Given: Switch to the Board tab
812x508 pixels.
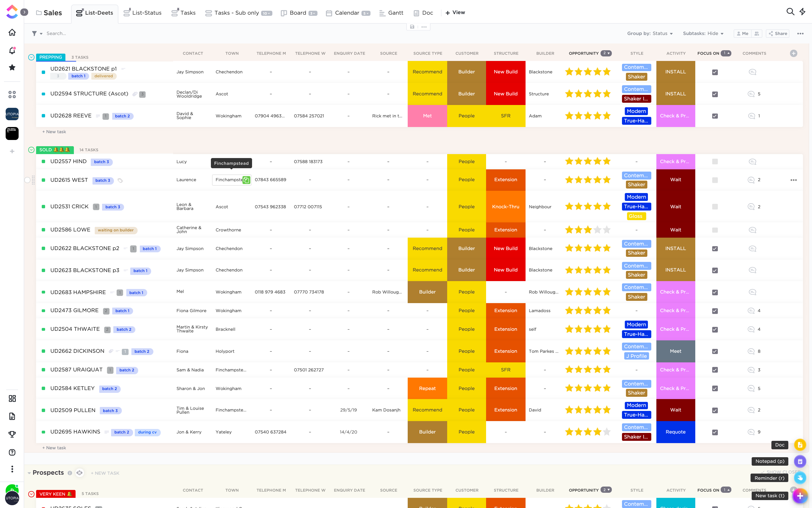Looking at the screenshot, I should point(299,13).
